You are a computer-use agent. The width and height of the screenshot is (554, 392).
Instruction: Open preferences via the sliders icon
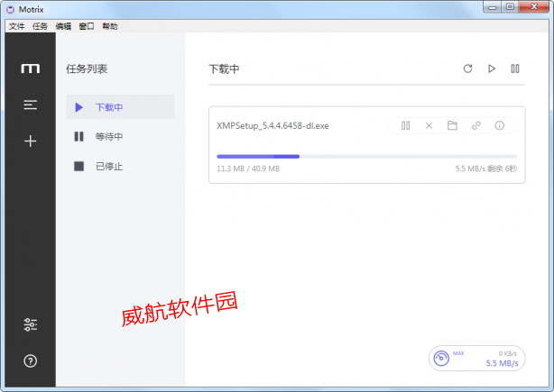(31, 324)
